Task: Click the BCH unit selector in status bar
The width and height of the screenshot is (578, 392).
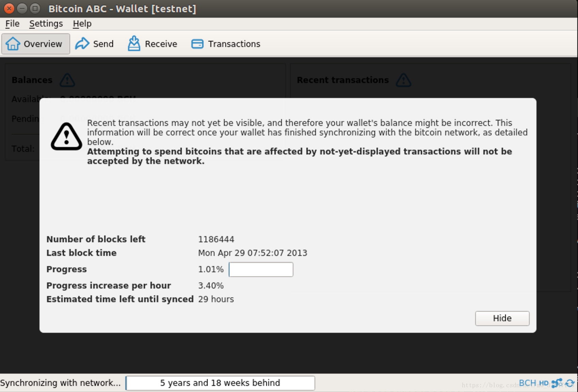Action: tap(527, 383)
